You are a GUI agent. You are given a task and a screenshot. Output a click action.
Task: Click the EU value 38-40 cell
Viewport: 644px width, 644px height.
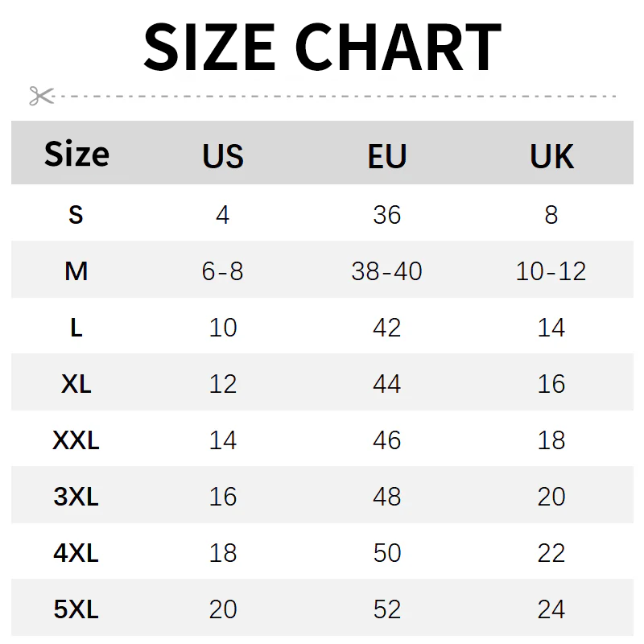tap(387, 271)
